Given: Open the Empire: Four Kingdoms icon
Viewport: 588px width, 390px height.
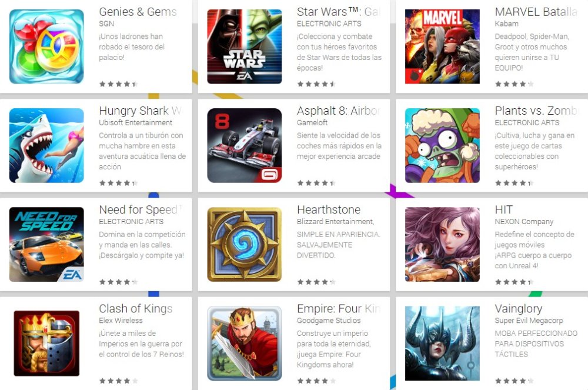Looking at the screenshot, I should [245, 344].
